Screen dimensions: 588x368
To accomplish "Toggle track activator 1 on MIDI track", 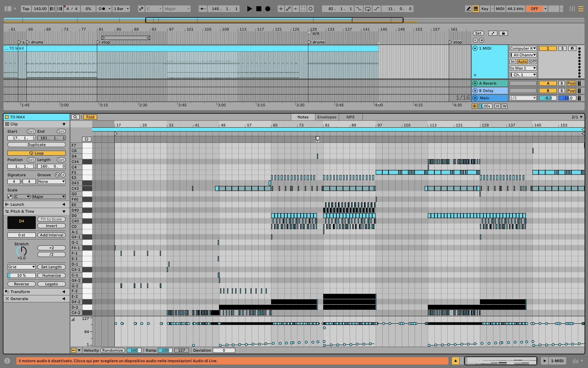I will point(548,48).
